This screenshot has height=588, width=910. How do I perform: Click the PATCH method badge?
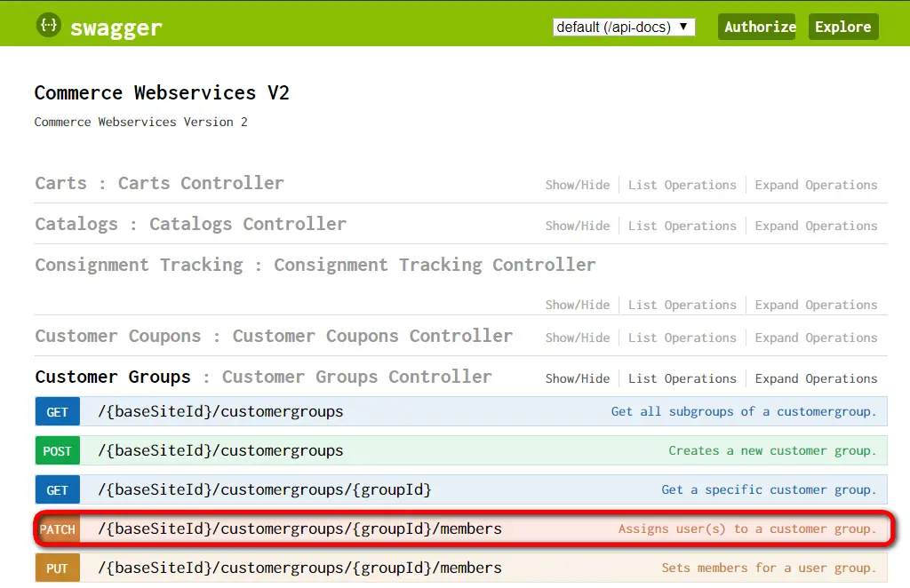pos(58,528)
